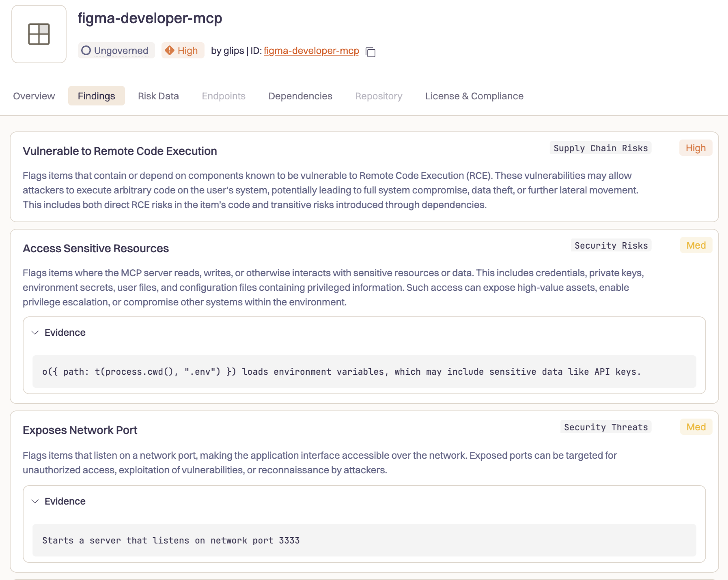Go to the Dependencies tab

coord(300,96)
